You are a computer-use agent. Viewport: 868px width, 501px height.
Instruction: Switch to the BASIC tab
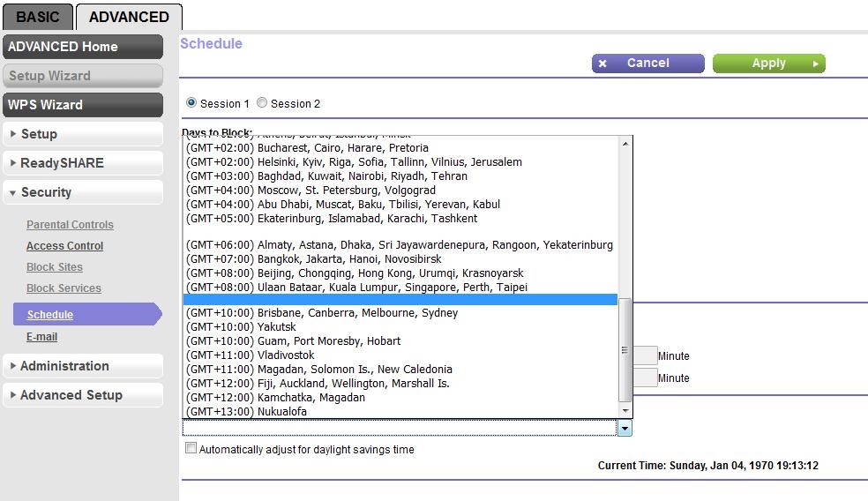[38, 17]
